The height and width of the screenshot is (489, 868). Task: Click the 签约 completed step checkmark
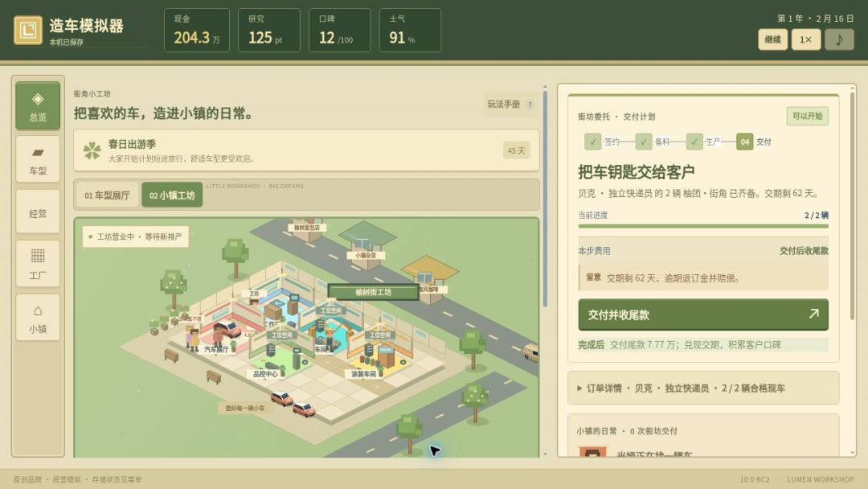[593, 142]
